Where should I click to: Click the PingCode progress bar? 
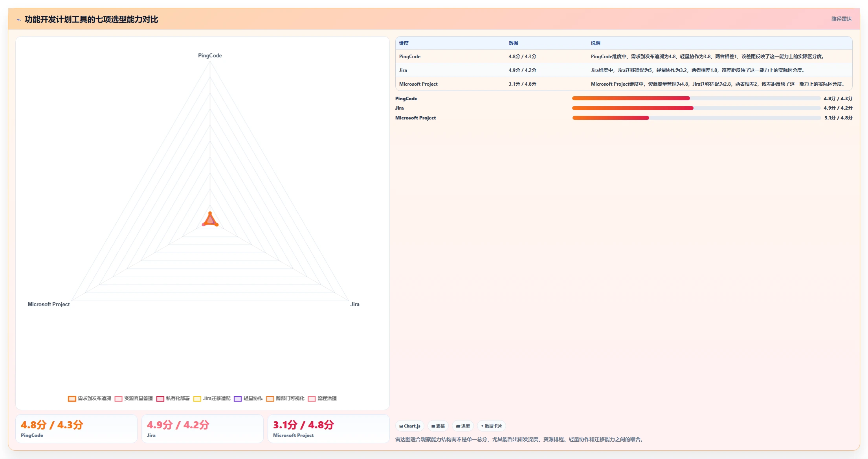[696, 98]
